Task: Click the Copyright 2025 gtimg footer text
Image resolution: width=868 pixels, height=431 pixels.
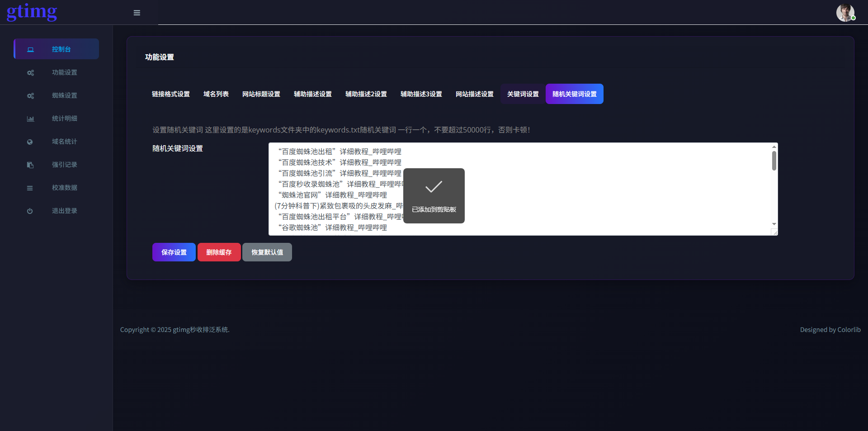Action: 175,330
